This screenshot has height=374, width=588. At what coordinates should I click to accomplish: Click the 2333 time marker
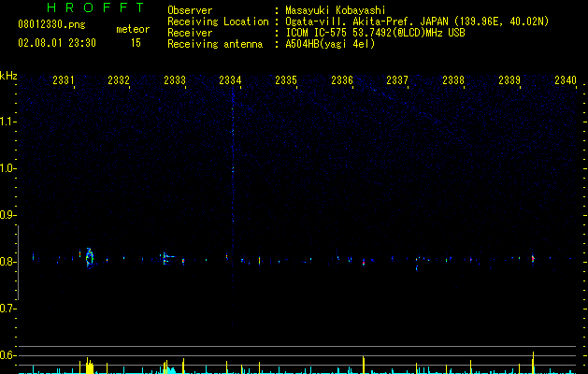tap(175, 79)
